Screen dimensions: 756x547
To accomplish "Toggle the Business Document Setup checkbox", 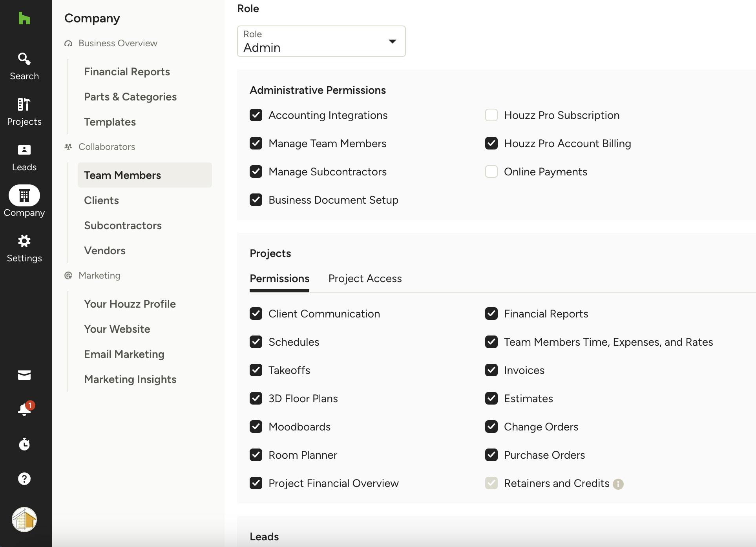I will 256,200.
